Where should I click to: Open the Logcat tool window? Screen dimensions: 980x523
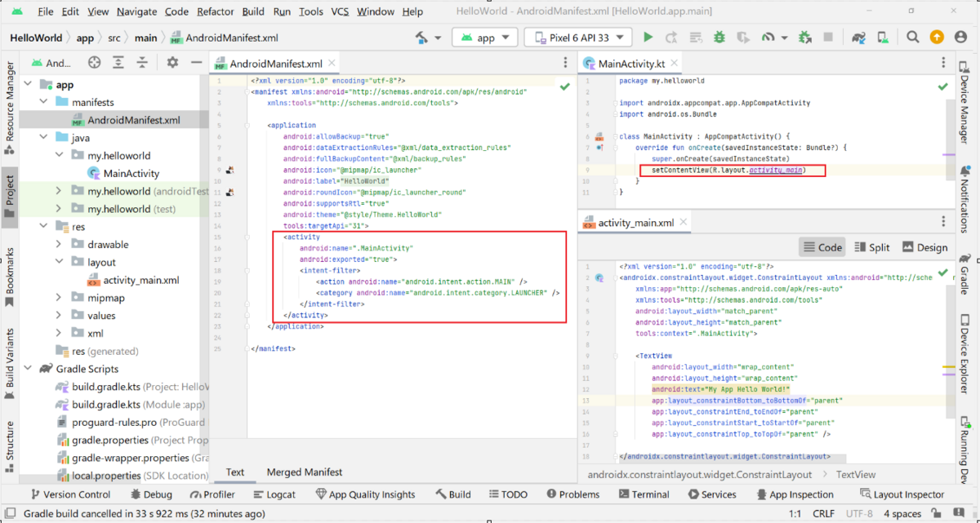point(273,494)
